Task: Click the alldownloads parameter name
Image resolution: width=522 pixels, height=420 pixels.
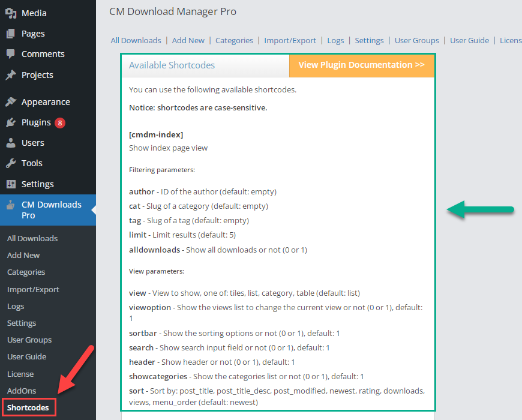Action: click(154, 250)
